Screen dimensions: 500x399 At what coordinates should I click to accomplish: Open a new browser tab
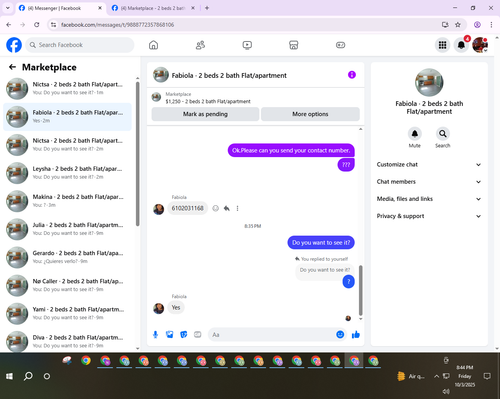pyautogui.click(x=207, y=8)
